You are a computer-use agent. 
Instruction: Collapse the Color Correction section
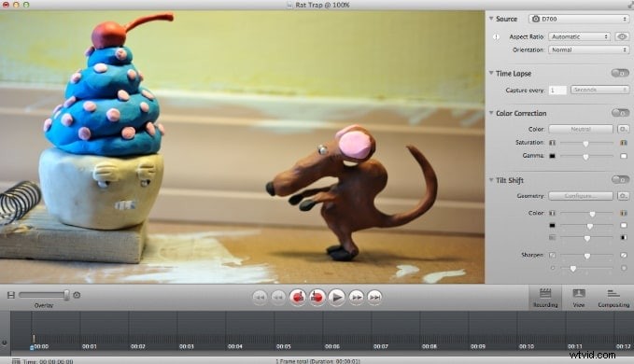click(491, 113)
